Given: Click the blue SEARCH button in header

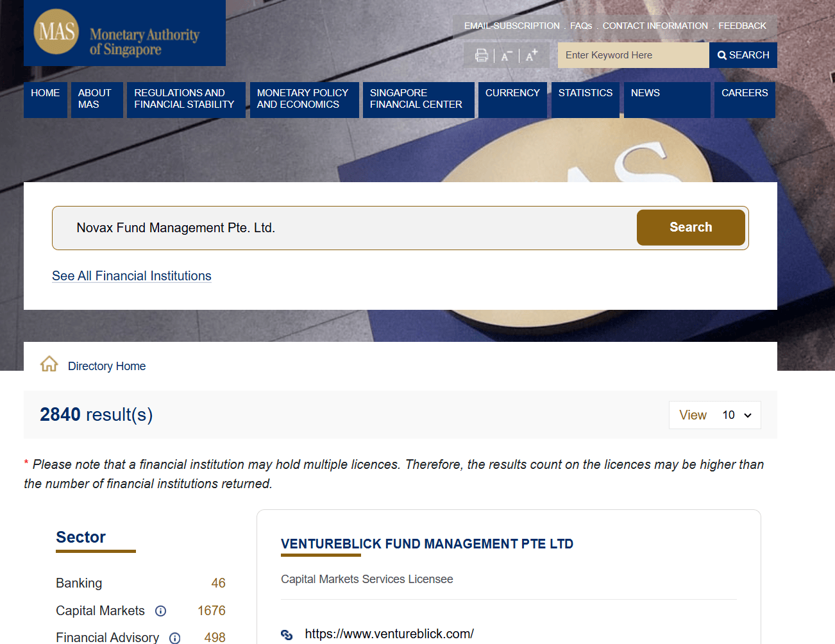Looking at the screenshot, I should [x=743, y=55].
